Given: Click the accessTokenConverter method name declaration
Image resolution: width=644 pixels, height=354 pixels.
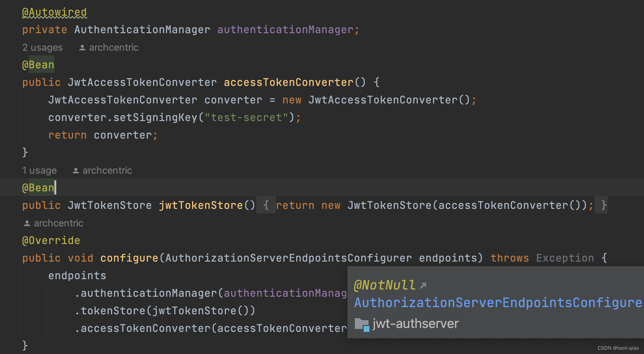Looking at the screenshot, I should 288,82.
